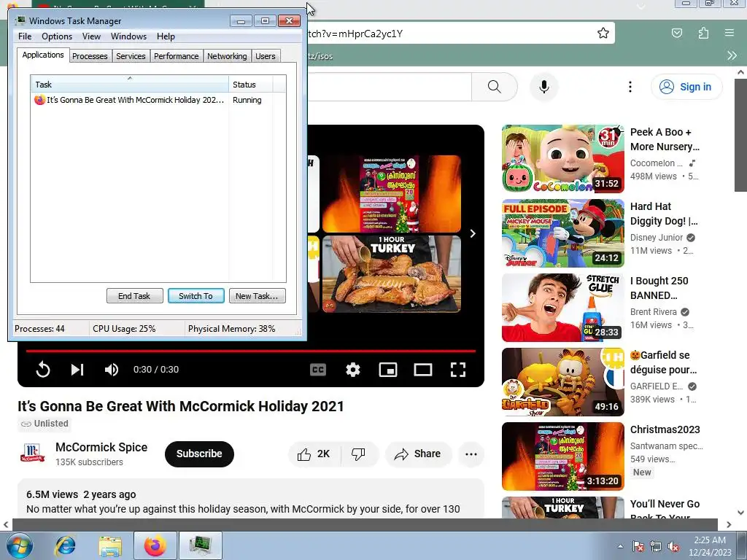Open the Networking tab in Task Manager
This screenshot has width=747, height=560.
[228, 56]
